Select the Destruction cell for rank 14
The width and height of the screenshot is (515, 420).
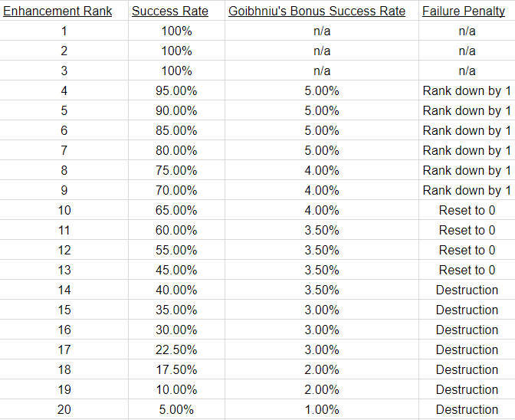click(x=467, y=290)
